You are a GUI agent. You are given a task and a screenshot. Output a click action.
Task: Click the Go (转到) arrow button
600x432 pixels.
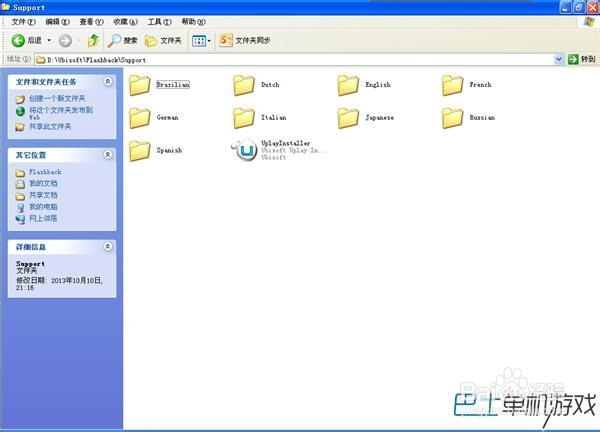pos(573,59)
